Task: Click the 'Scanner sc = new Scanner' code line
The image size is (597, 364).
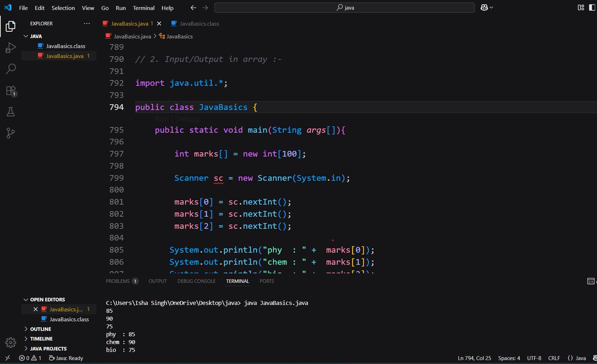Action: click(x=262, y=178)
